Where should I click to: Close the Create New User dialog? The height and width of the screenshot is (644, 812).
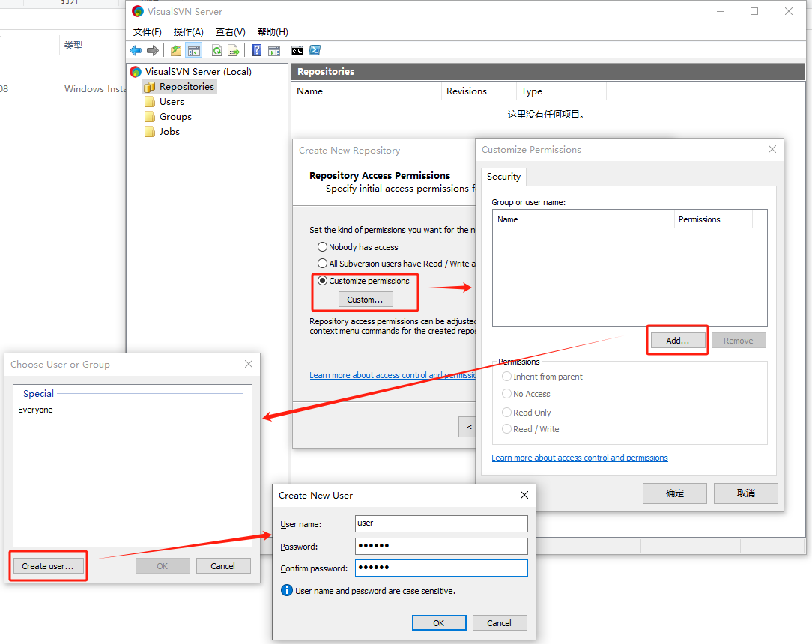(x=524, y=496)
